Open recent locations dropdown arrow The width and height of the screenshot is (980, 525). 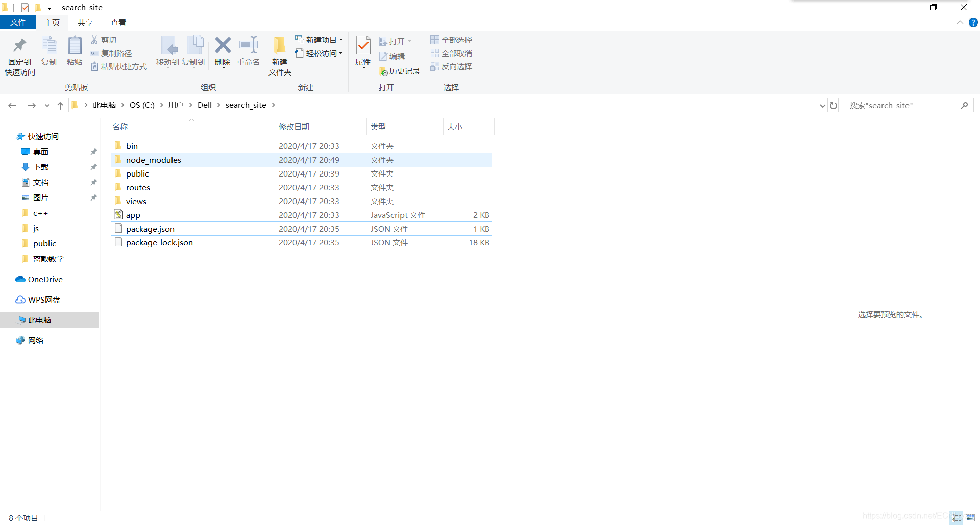47,106
